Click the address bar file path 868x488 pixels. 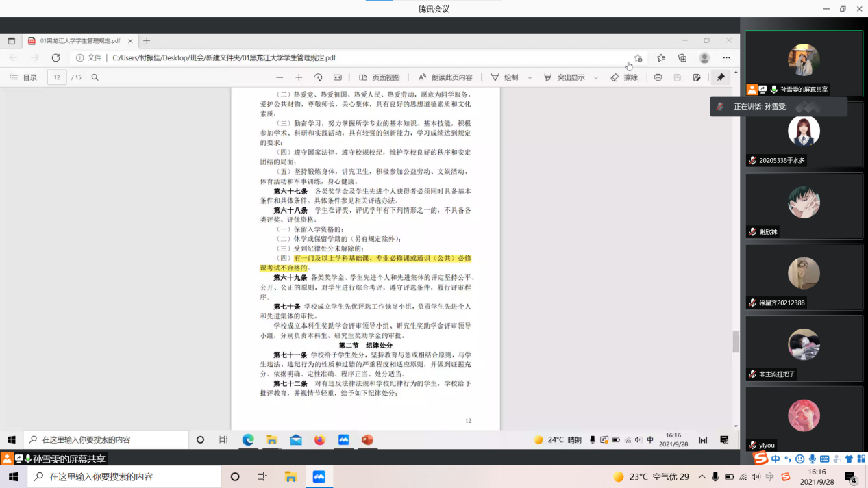tap(224, 58)
